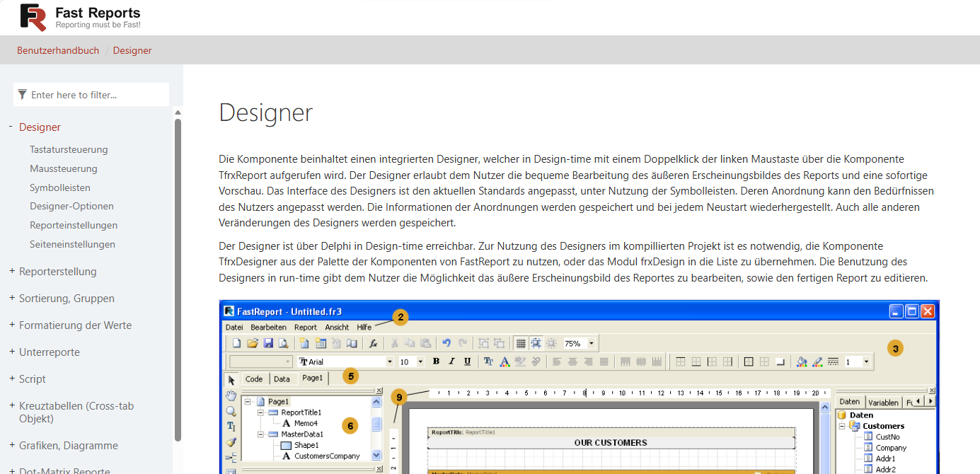Image resolution: width=980 pixels, height=474 pixels.
Task: Select the Edit text tool
Action: 231,427
